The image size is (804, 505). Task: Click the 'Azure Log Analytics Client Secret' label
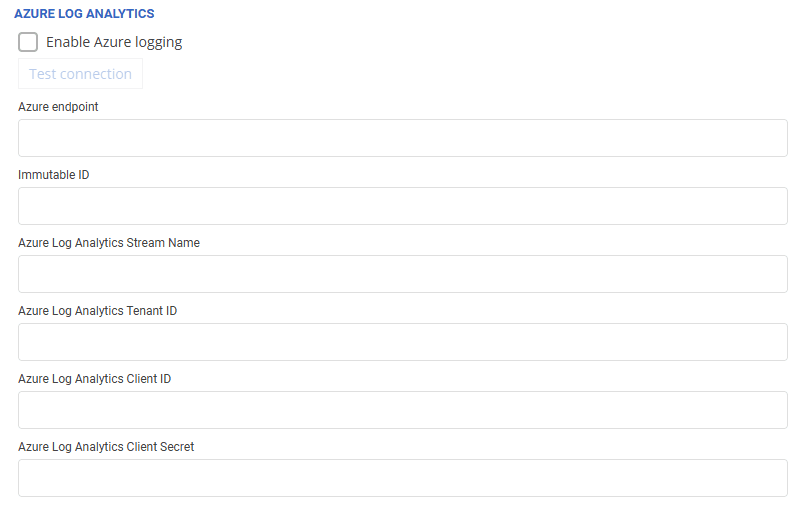pyautogui.click(x=106, y=447)
